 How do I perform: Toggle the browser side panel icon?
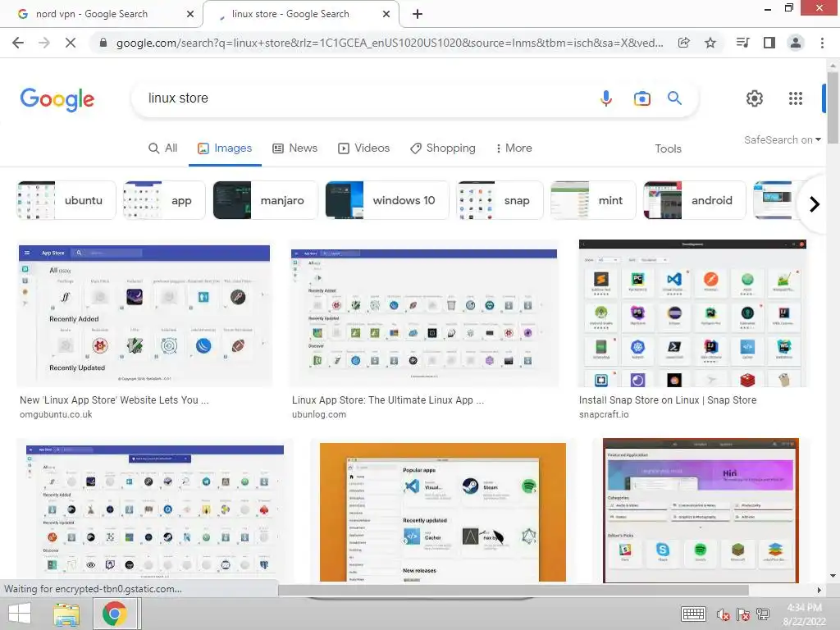(769, 43)
